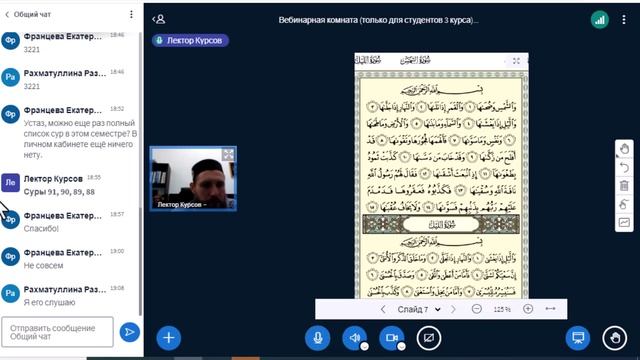This screenshot has height=360, width=640.
Task: Toggle the webcam camera button
Action: [x=391, y=338]
